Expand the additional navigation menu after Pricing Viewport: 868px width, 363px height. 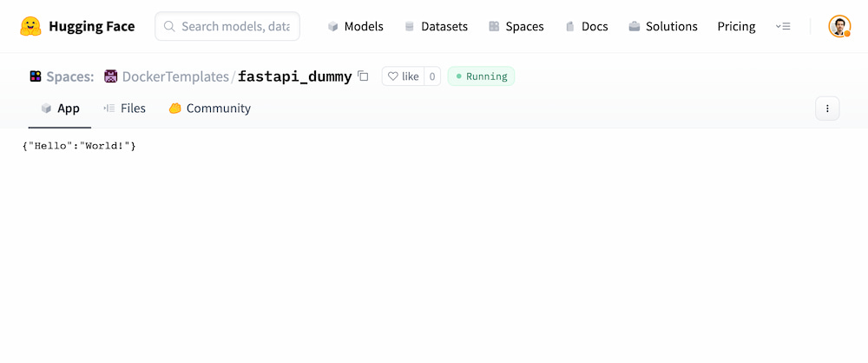click(x=783, y=26)
